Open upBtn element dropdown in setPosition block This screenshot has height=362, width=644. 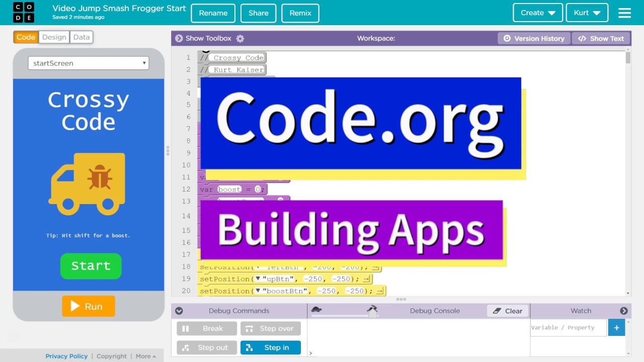coord(258,279)
